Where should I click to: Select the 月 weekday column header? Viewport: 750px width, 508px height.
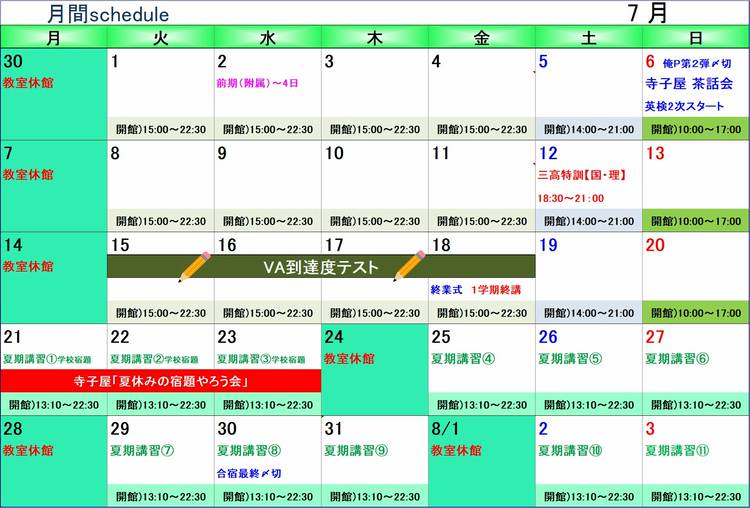[x=53, y=38]
